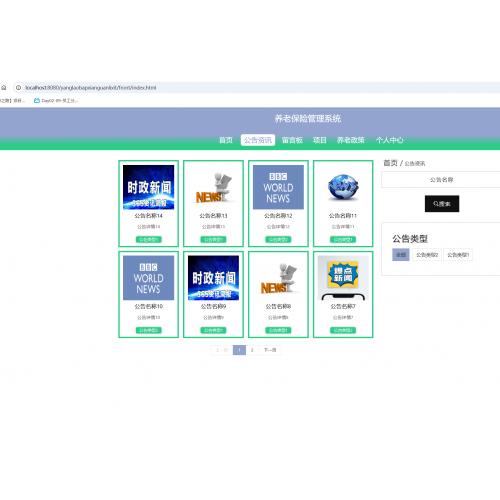Screen dimensions: 500x500
Task: Go to the 首页 navigation tab
Action: click(226, 140)
